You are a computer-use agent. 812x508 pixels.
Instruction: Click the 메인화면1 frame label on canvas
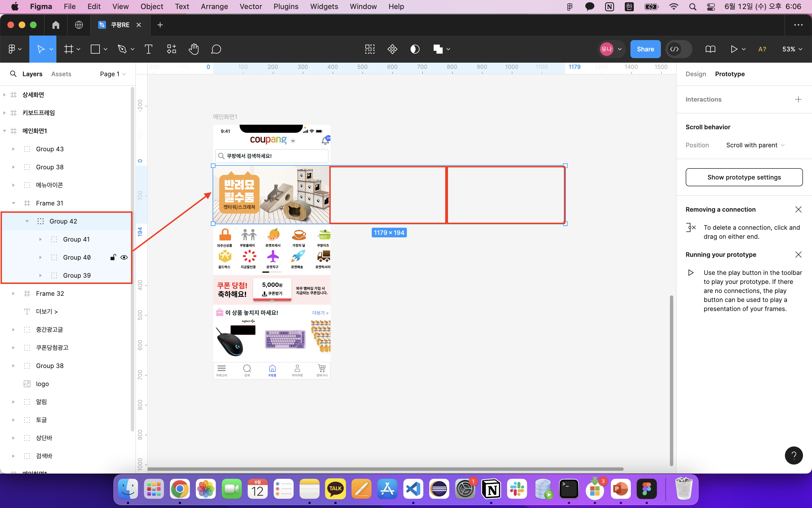(225, 117)
